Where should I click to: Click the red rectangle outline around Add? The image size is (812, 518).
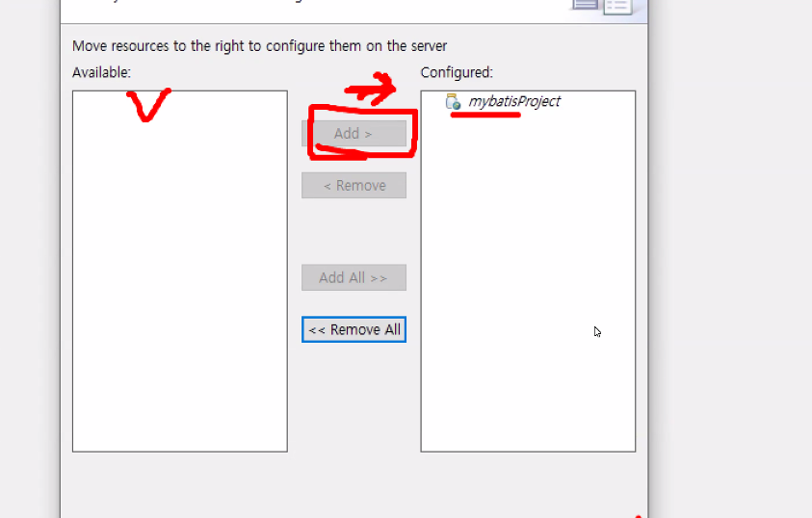(362, 133)
